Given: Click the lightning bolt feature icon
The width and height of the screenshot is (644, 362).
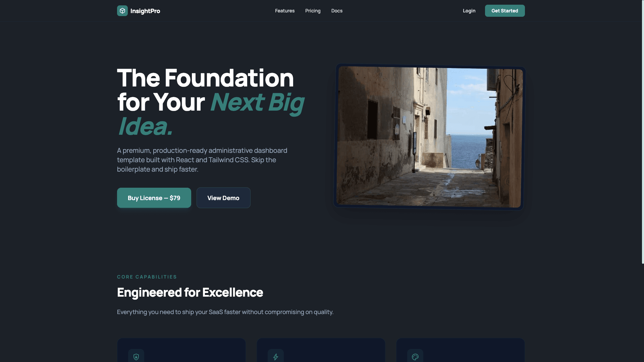Looking at the screenshot, I should pos(276,357).
